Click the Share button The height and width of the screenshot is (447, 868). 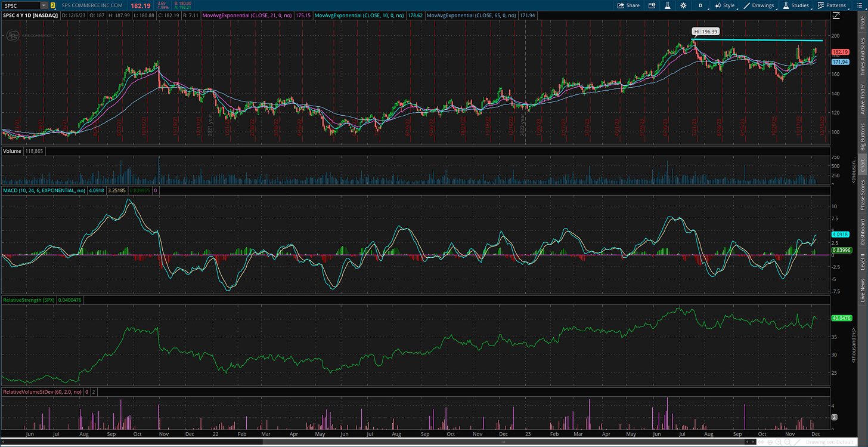(628, 5)
